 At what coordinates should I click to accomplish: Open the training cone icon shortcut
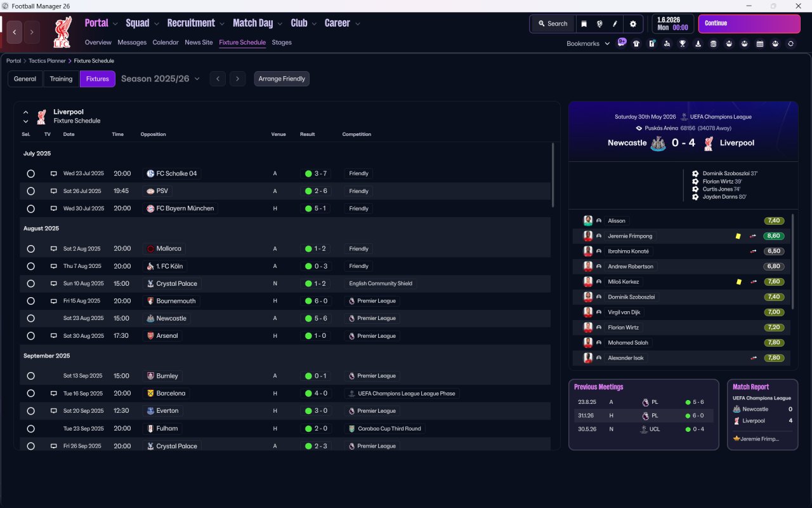698,44
